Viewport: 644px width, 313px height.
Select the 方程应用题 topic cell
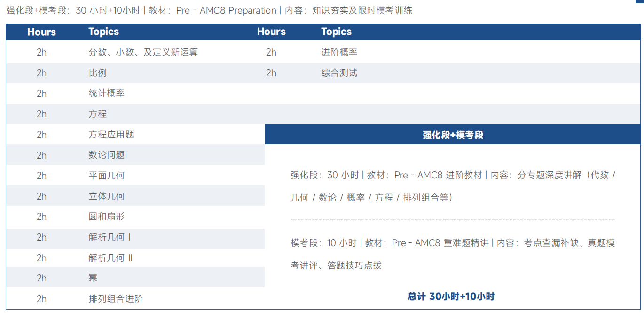pos(111,135)
